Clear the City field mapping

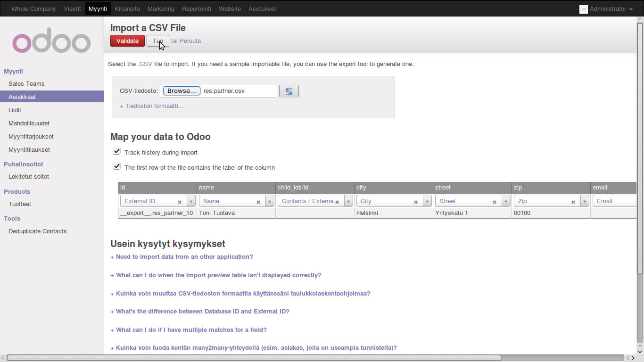point(416,202)
